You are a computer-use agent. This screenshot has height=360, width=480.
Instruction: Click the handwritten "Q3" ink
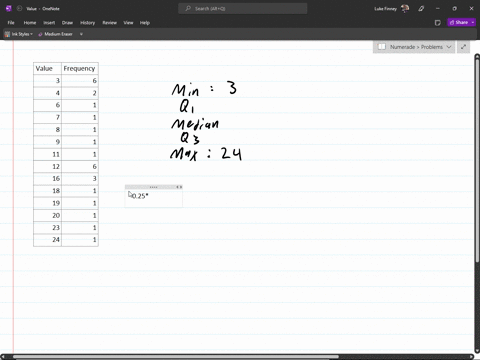[x=190, y=138]
